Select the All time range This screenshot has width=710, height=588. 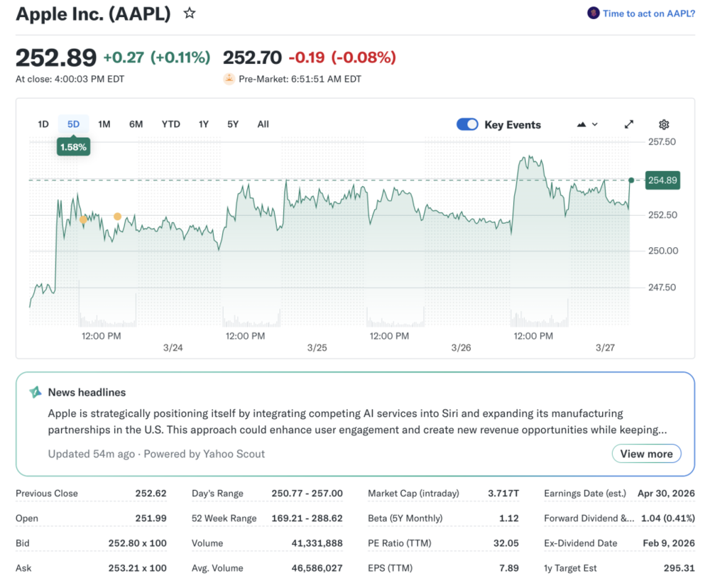click(263, 124)
